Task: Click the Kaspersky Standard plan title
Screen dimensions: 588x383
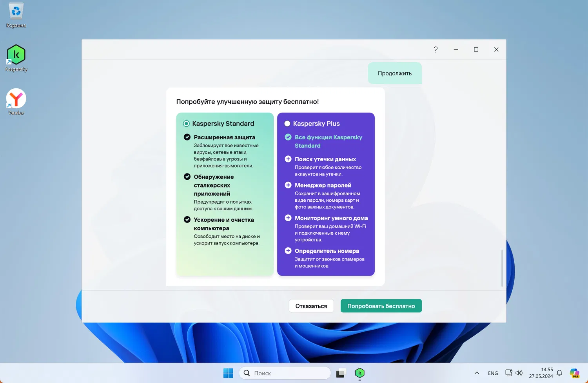Action: (223, 124)
